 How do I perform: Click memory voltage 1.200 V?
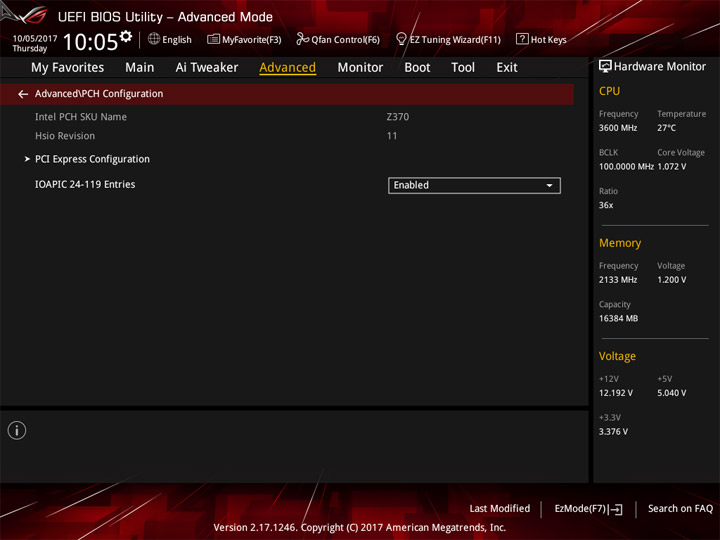(672, 280)
